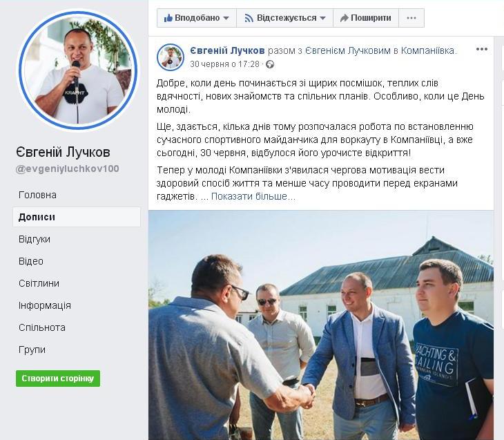This screenshot has width=504, height=440.
Task: Expand post text with Показати більше
Action: (x=253, y=197)
